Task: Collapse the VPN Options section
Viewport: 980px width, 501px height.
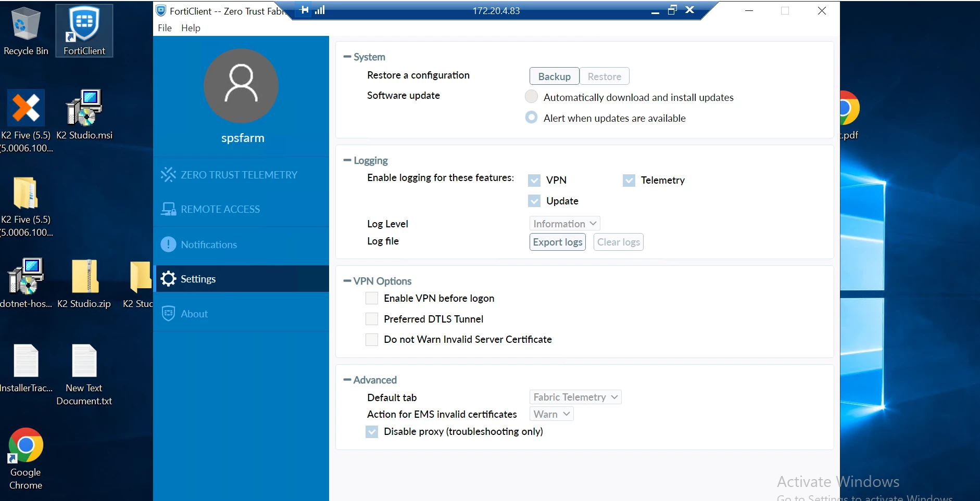Action: (347, 281)
